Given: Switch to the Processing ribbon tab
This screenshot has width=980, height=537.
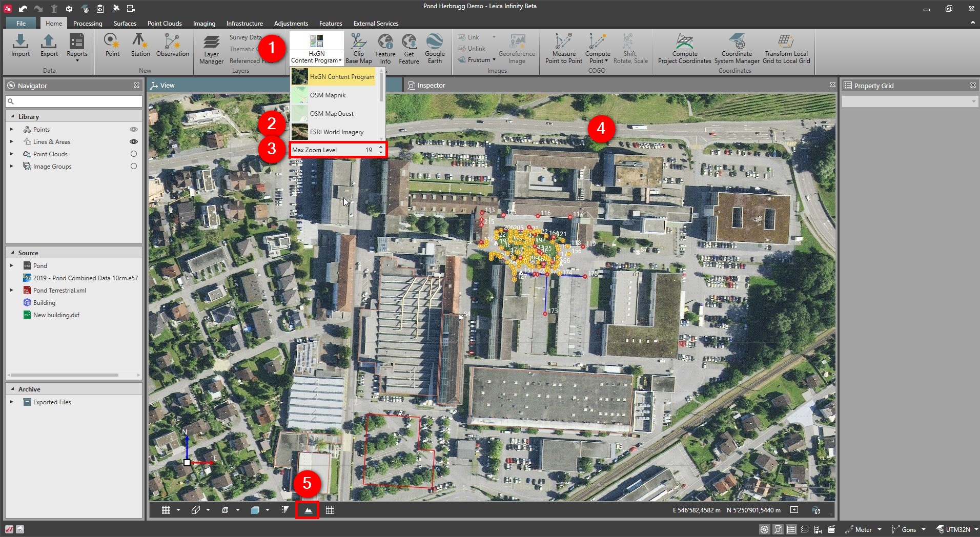Looking at the screenshot, I should click(x=88, y=23).
